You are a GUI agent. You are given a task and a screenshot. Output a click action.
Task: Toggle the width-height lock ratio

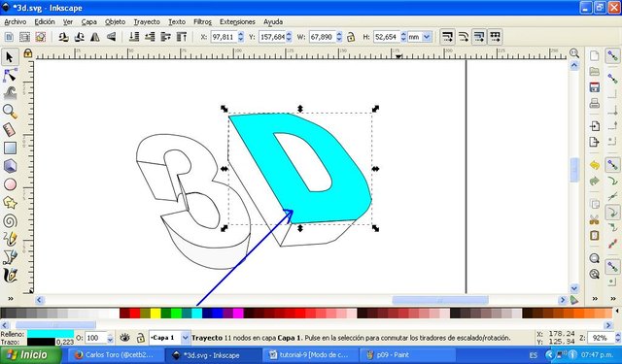[x=351, y=37]
